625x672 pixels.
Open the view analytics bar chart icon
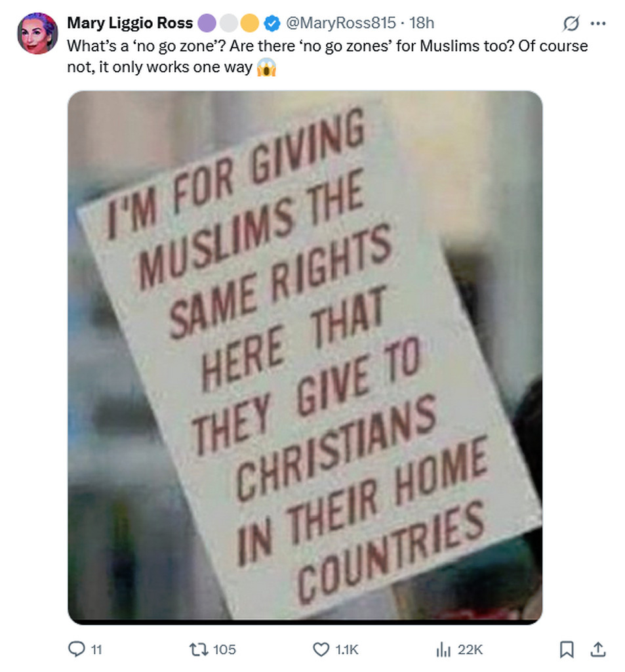443,649
